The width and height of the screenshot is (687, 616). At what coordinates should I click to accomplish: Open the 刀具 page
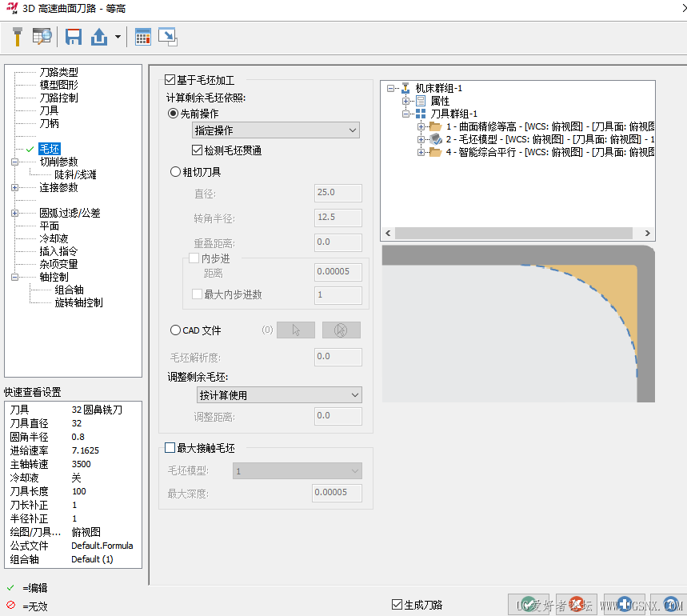click(x=49, y=110)
